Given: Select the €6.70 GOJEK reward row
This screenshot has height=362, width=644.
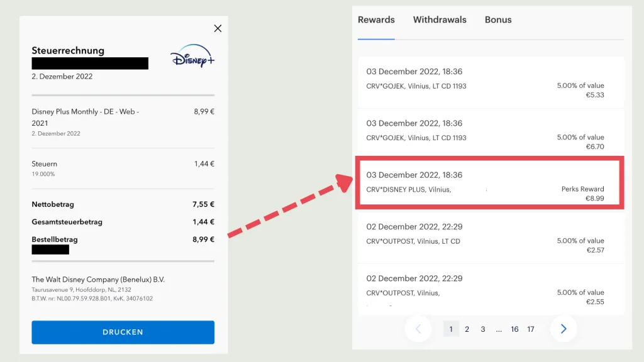Looking at the screenshot, I should 489,134.
